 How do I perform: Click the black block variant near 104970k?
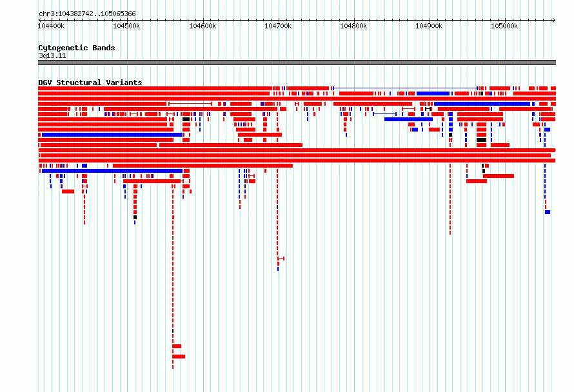pos(481,140)
